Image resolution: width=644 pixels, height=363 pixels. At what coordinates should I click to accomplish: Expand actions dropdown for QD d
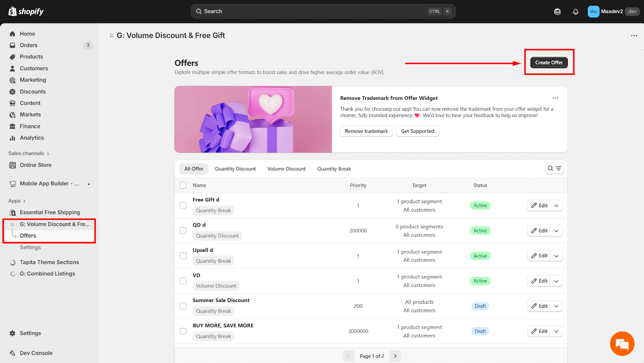556,231
